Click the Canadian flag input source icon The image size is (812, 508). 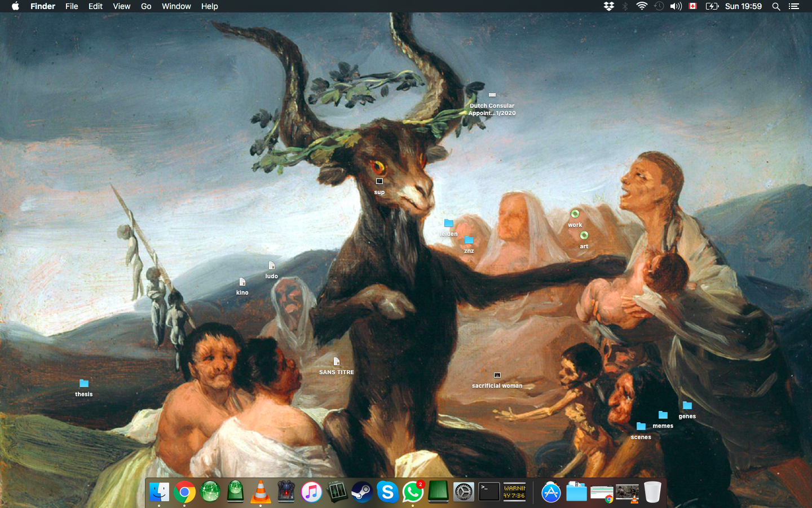coord(693,6)
